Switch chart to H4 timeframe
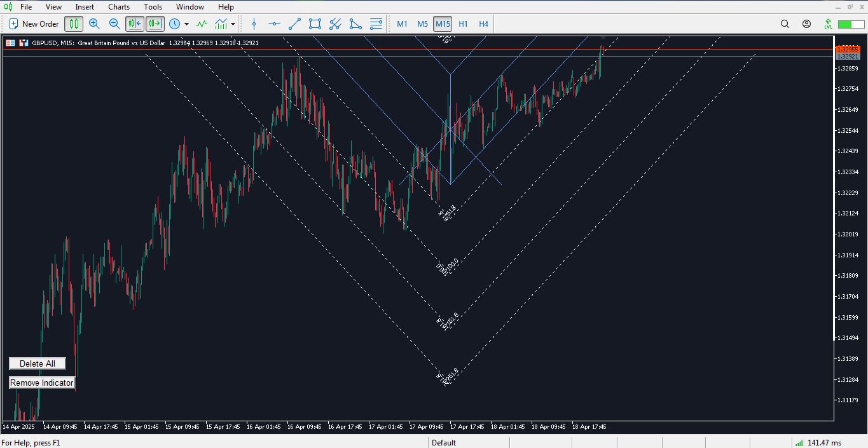868x448 pixels. click(483, 24)
